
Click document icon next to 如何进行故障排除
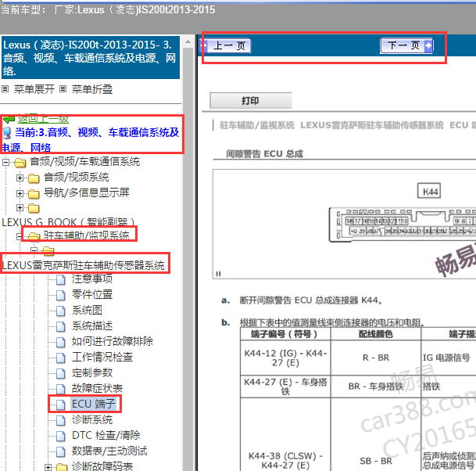(x=61, y=342)
